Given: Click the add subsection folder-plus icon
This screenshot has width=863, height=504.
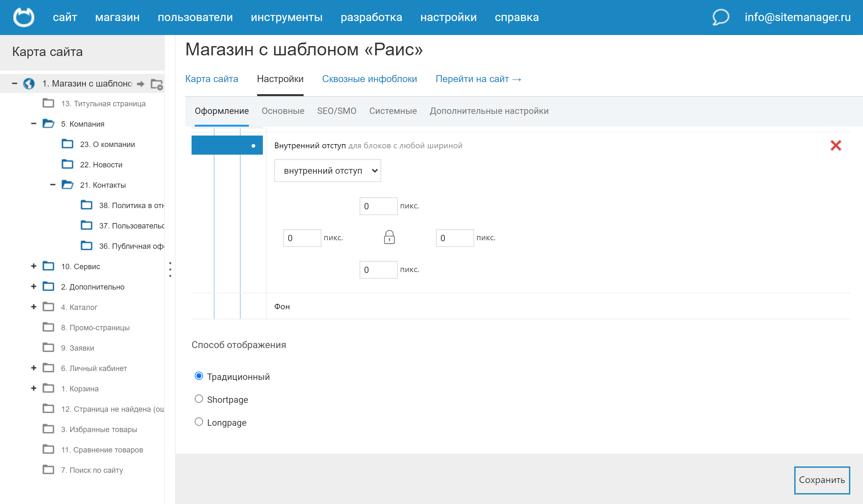Looking at the screenshot, I should coord(157,84).
